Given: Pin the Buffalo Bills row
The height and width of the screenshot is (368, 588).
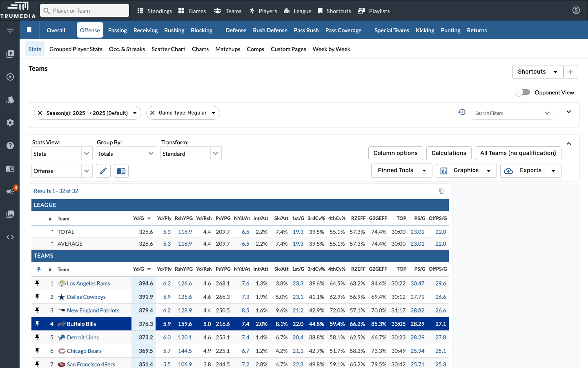Looking at the screenshot, I should click(37, 324).
